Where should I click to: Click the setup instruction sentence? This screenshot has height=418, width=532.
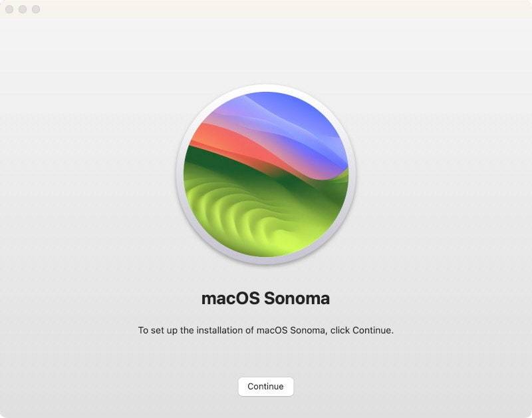coord(265,330)
